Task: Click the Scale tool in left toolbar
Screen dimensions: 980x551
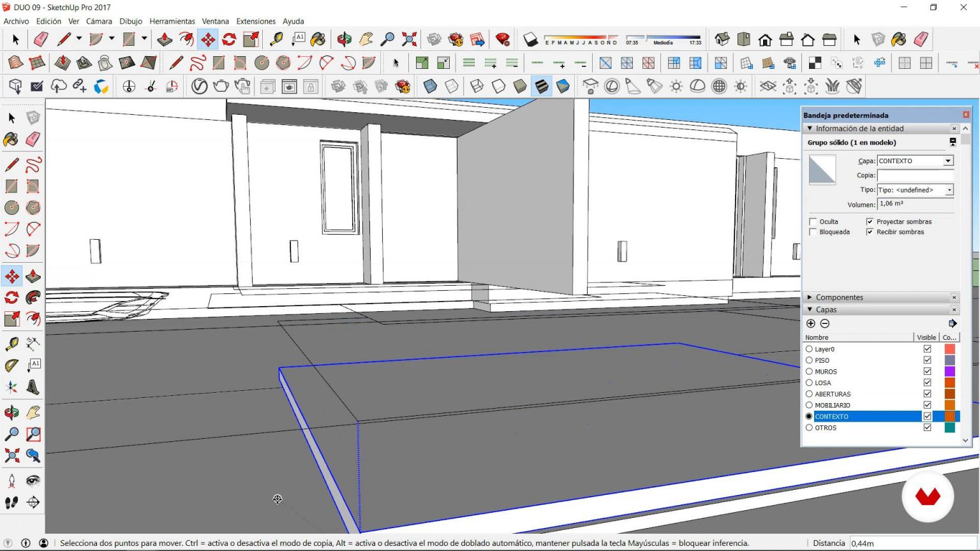Action: pyautogui.click(x=11, y=318)
